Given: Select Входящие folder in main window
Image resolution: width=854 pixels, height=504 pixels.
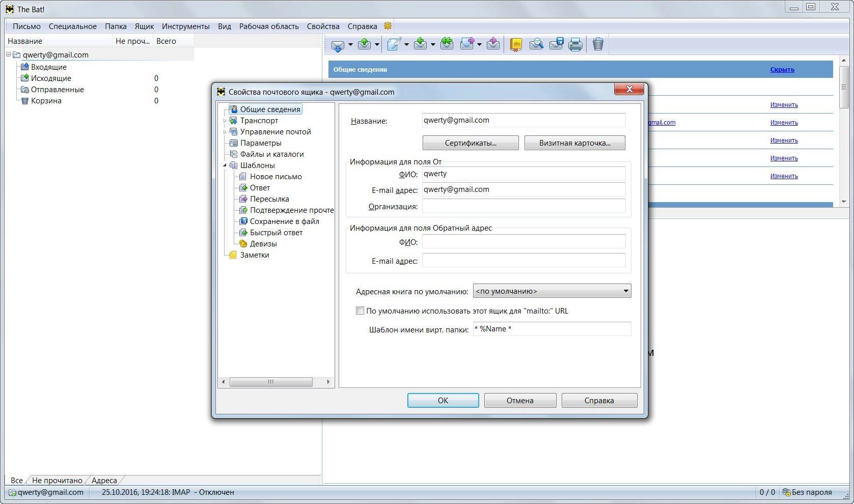Looking at the screenshot, I should coord(49,67).
